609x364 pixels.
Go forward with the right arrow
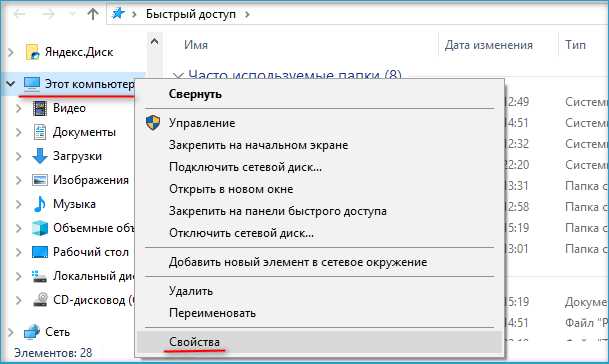point(48,14)
